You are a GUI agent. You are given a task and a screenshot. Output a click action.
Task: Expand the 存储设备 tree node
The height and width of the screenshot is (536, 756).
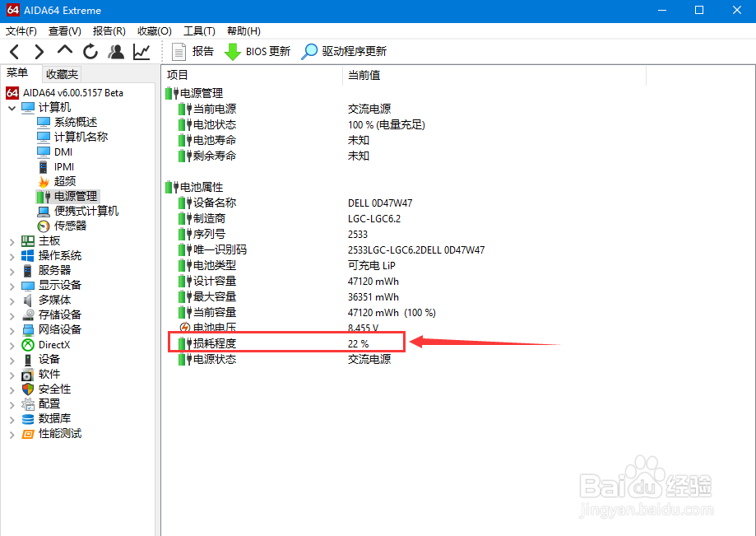(12, 315)
